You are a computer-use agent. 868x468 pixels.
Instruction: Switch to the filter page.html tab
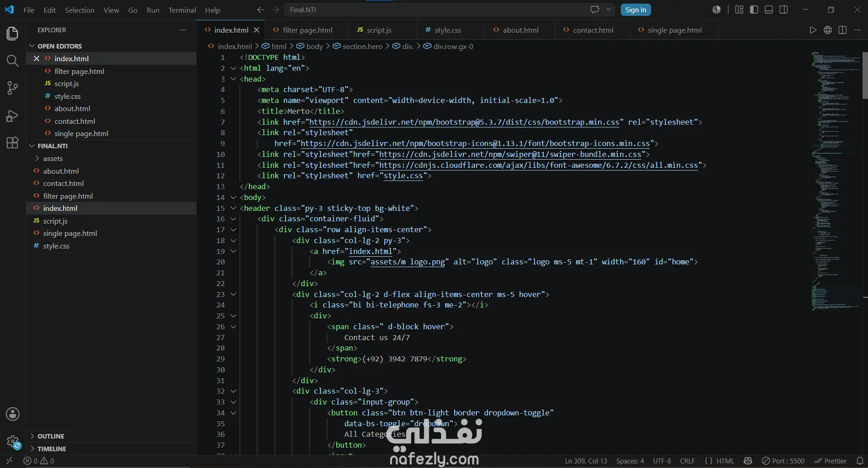(x=307, y=30)
